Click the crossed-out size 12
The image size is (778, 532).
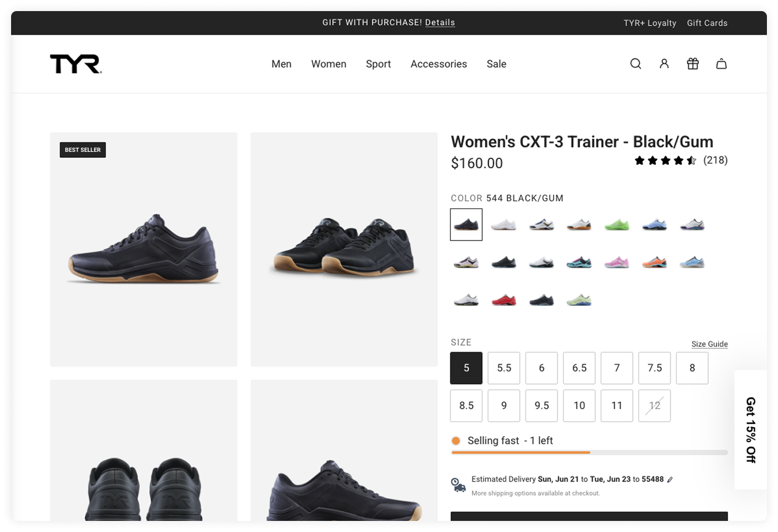tap(654, 406)
